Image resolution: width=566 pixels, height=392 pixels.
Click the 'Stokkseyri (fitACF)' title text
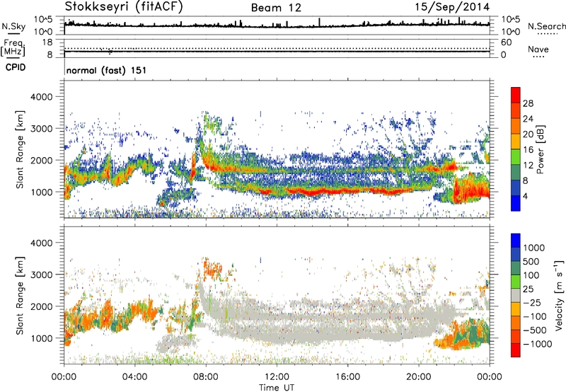pos(124,7)
